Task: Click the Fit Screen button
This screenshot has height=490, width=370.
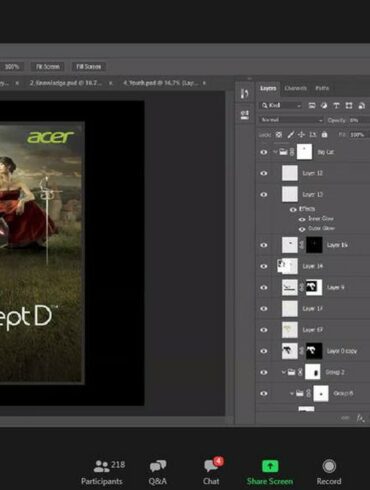Action: [48, 67]
